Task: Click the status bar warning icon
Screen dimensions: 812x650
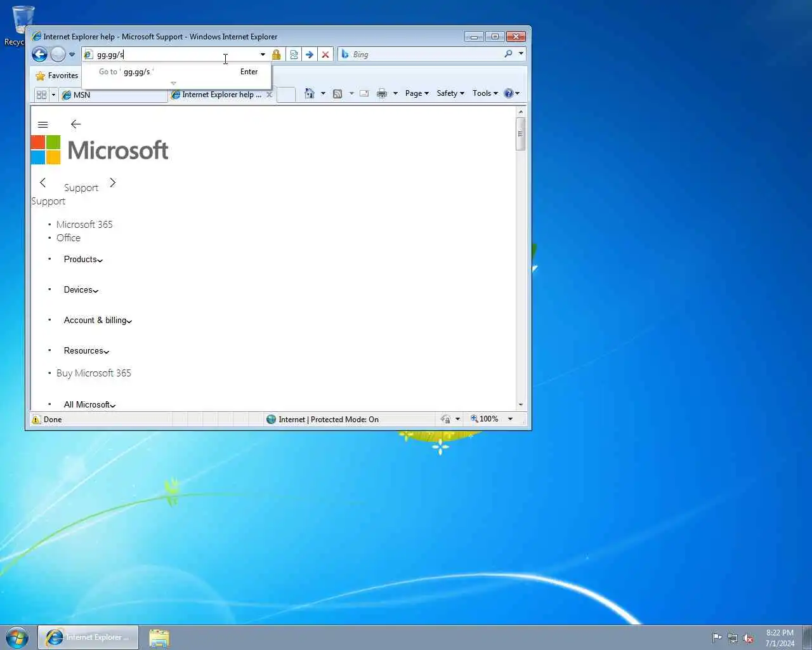Action: tap(36, 420)
